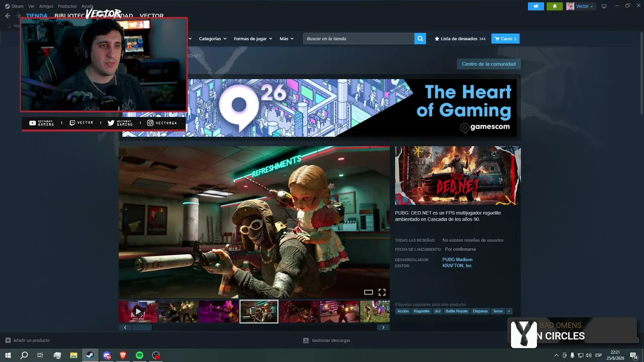This screenshot has height=362, width=644.
Task: Open Windows search from the taskbar
Action: coord(24,355)
